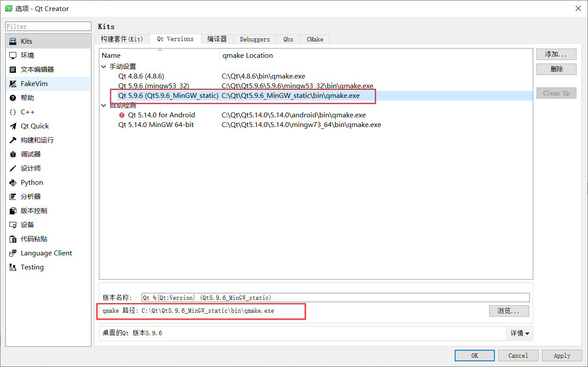Select the 设备 (Devices) section

pos(27,225)
